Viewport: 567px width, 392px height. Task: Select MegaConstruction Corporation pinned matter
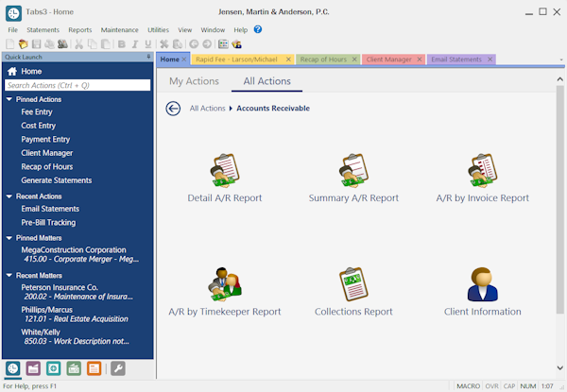[79, 254]
